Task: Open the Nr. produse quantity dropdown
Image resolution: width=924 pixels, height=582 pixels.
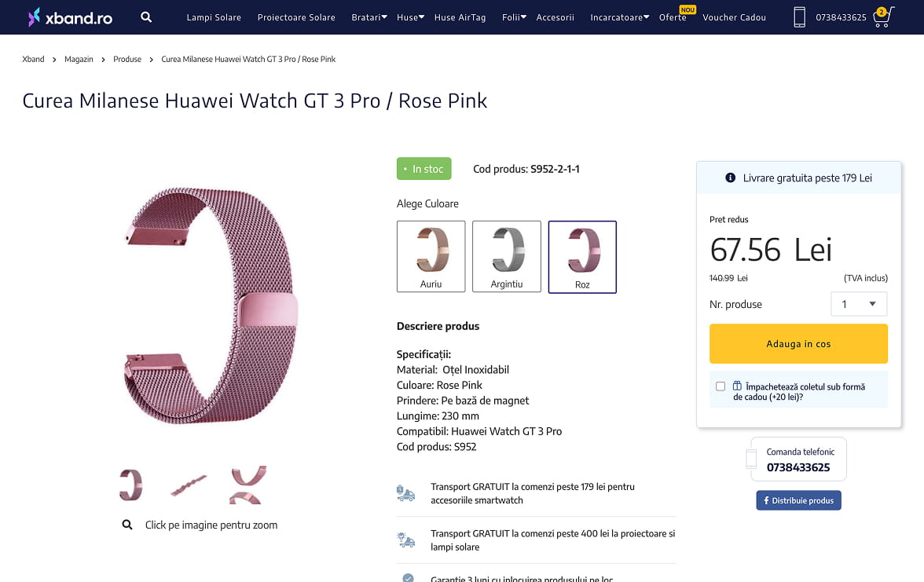Action: [x=859, y=304]
